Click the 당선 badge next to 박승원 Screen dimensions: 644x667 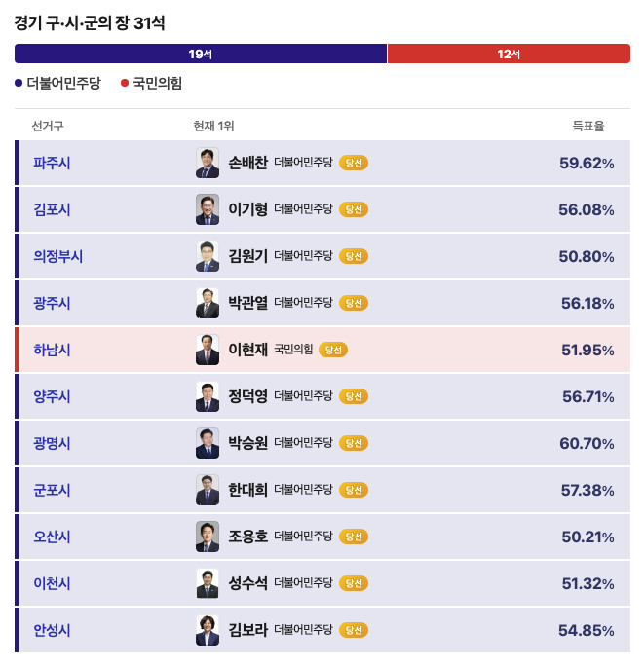coord(354,443)
